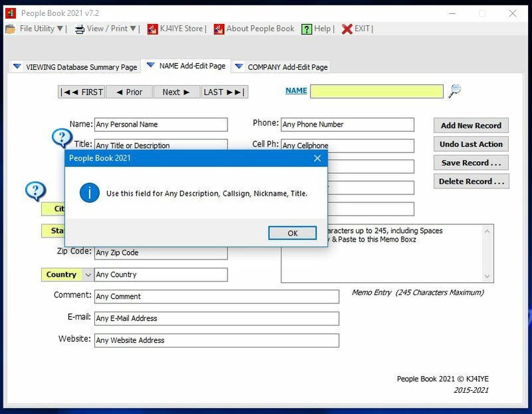Click Add New Record button
532x414 pixels.
[471, 126]
